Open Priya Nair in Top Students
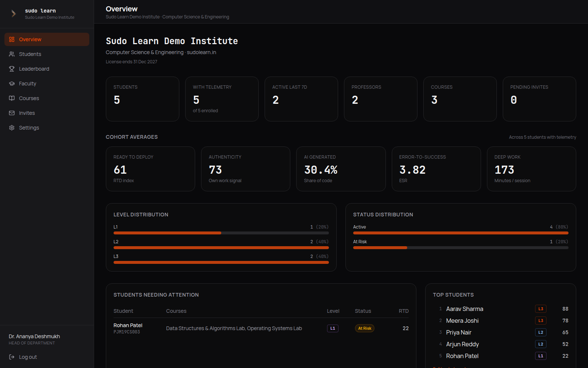588x368 pixels. coord(459,332)
